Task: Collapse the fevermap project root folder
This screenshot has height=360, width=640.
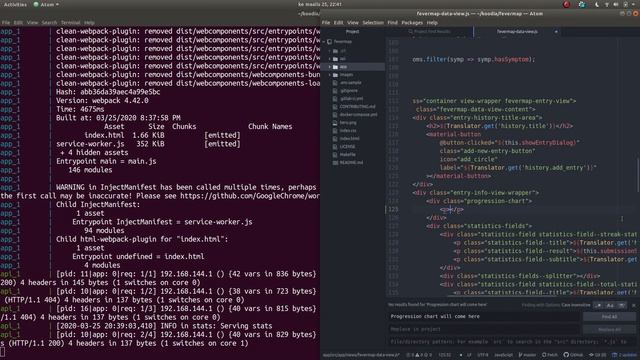Action: point(324,42)
